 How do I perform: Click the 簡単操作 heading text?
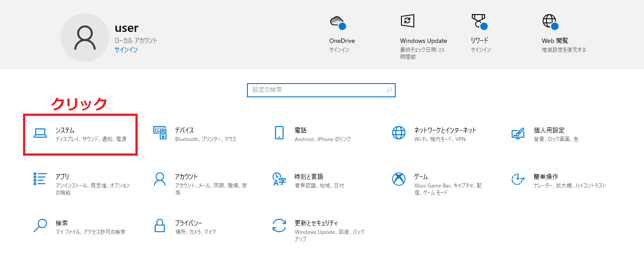coord(546,176)
